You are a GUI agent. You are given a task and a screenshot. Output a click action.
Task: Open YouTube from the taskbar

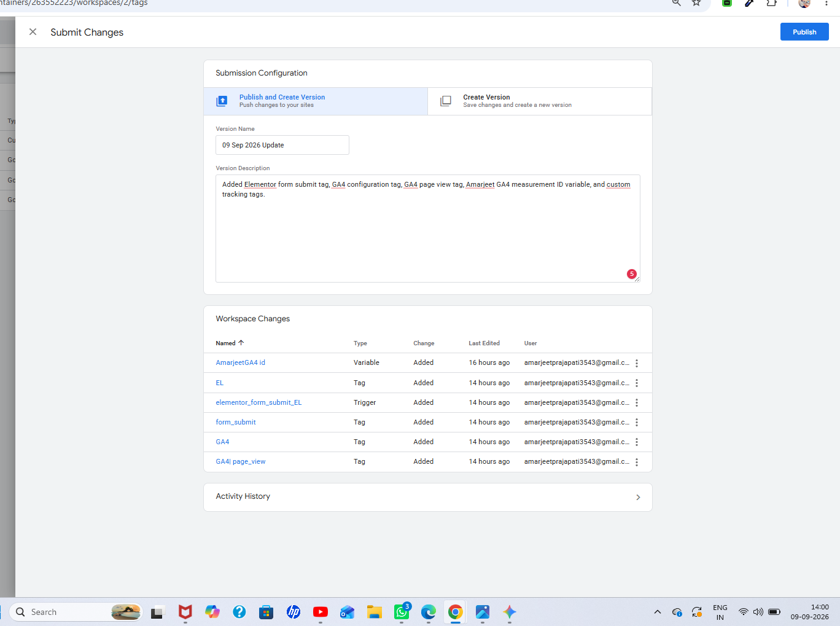[x=321, y=612]
